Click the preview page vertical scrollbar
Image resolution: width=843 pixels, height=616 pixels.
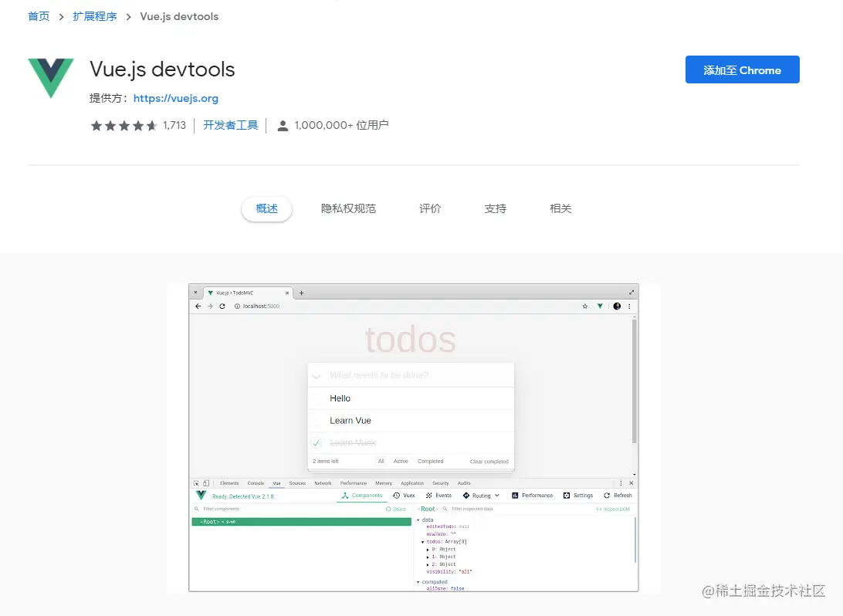pos(635,381)
